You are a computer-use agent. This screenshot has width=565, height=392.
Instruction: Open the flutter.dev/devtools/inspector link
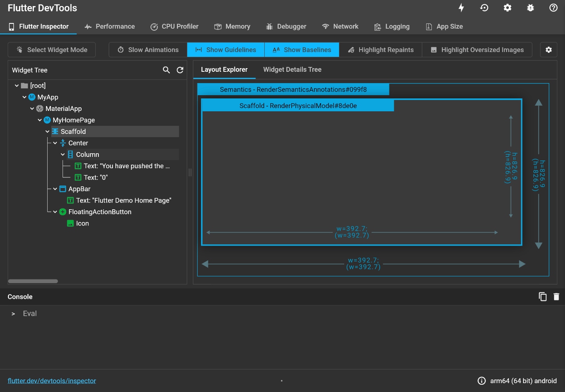pos(52,381)
